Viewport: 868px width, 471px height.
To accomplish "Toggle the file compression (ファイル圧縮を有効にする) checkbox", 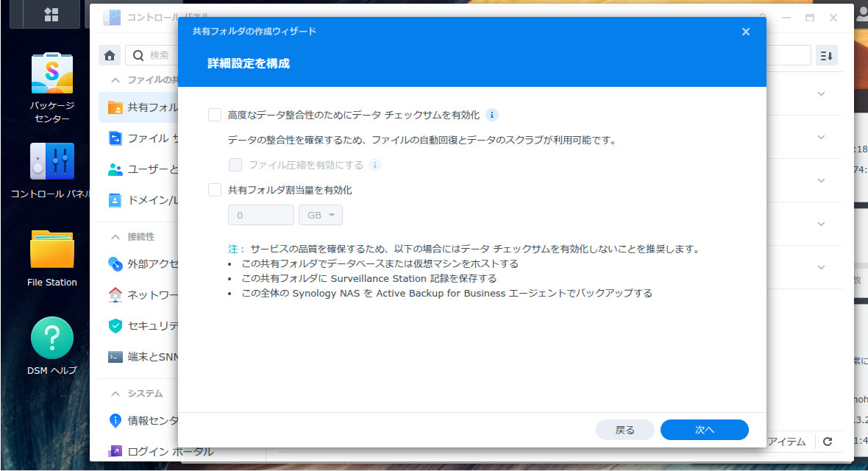I will coord(235,165).
